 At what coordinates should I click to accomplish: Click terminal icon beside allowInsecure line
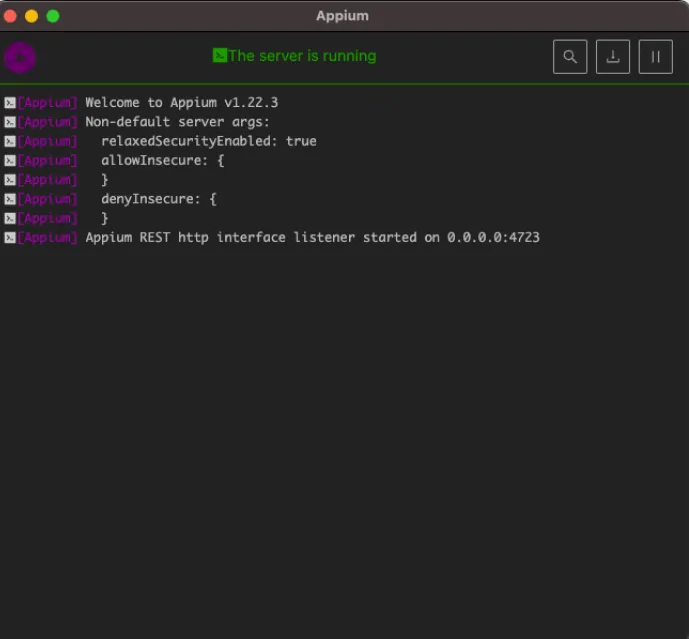coord(9,161)
